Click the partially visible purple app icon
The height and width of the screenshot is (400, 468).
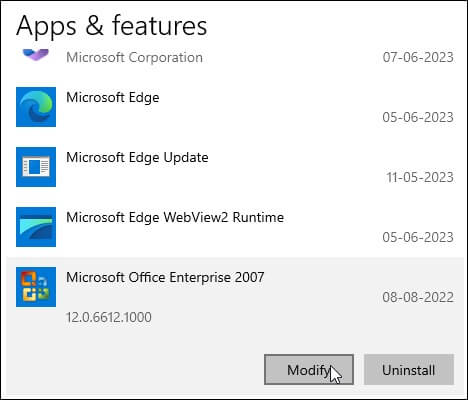[x=36, y=55]
